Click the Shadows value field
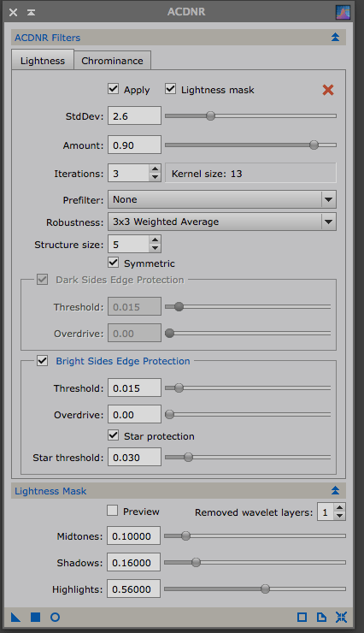 point(133,563)
